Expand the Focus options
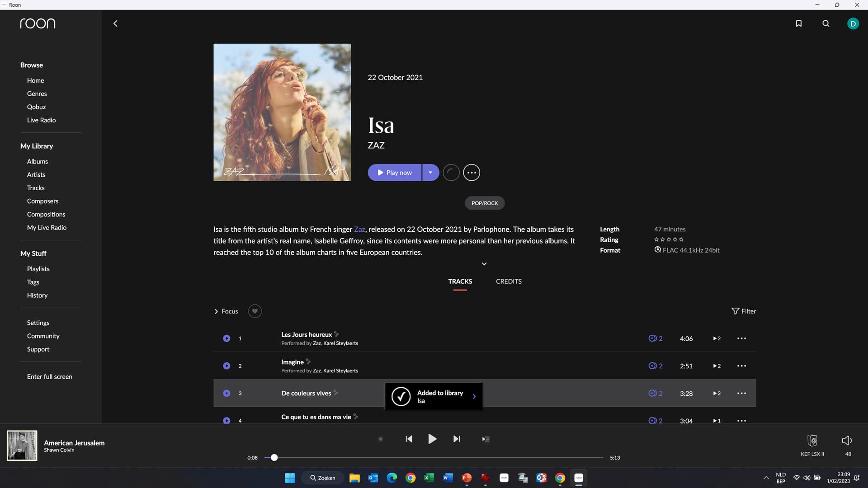The image size is (868, 488). pyautogui.click(x=226, y=311)
